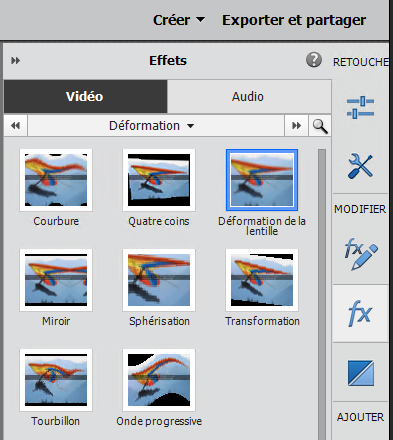Click the effects list vertical scrollbar
Image resolution: width=393 pixels, height=440 pixels.
[322, 293]
